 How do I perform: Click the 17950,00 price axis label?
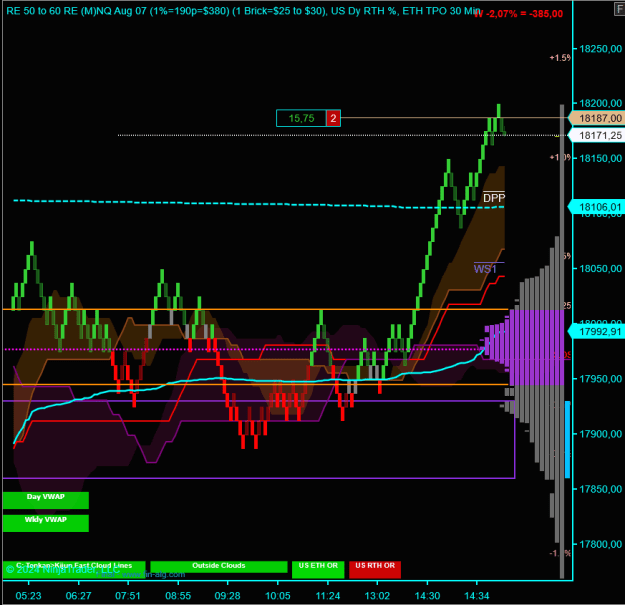600,379
